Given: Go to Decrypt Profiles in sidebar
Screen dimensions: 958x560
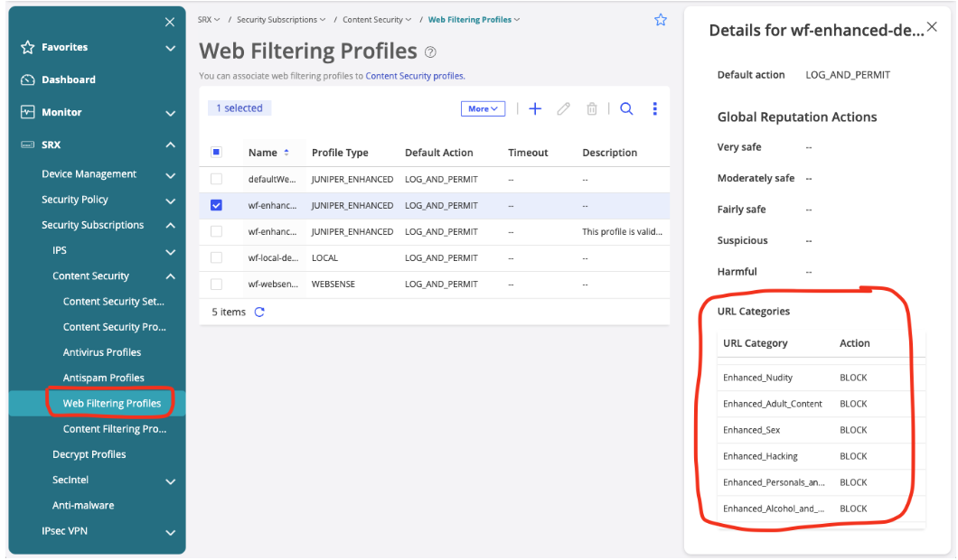Looking at the screenshot, I should 89,455.
